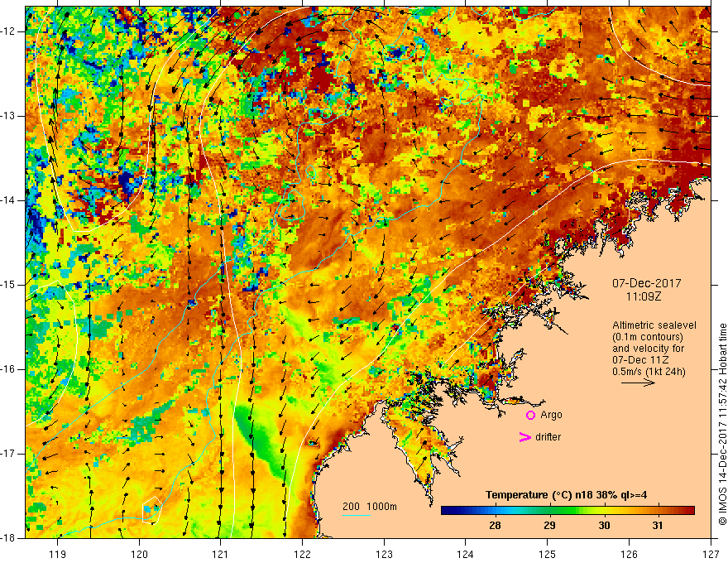Click the '07-Dec-2017' date label
The image size is (728, 563).
(647, 283)
